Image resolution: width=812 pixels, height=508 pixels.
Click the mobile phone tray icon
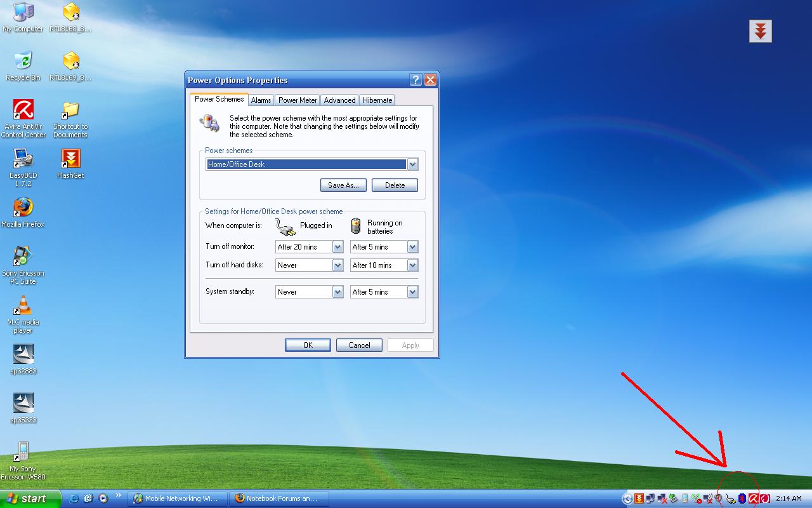[685, 499]
